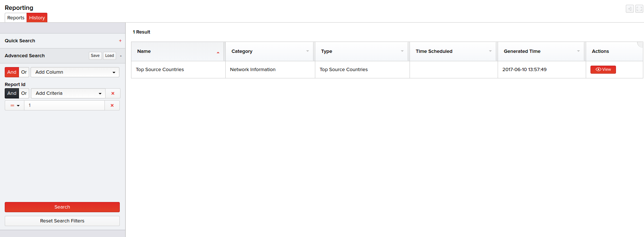The width and height of the screenshot is (644, 237).
Task: Open the Add Column dropdown
Action: coord(75,72)
